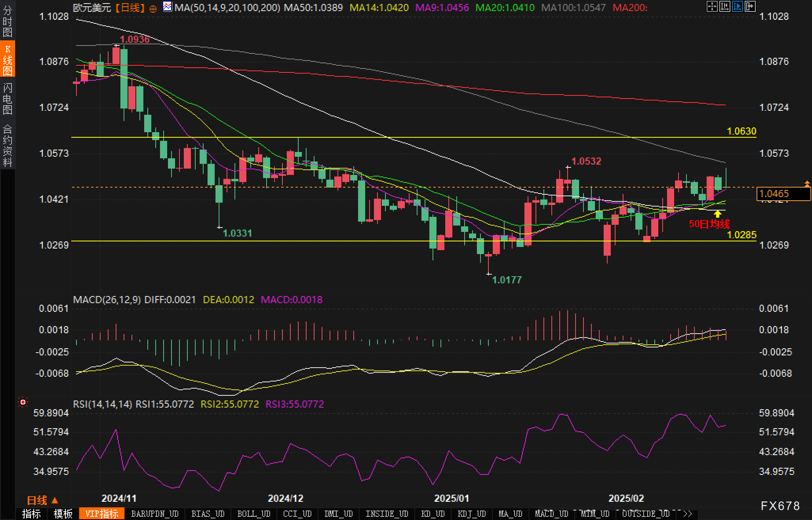Switch to 分时图 time-sharing view
Screen dimensions: 812x520
coord(8,21)
